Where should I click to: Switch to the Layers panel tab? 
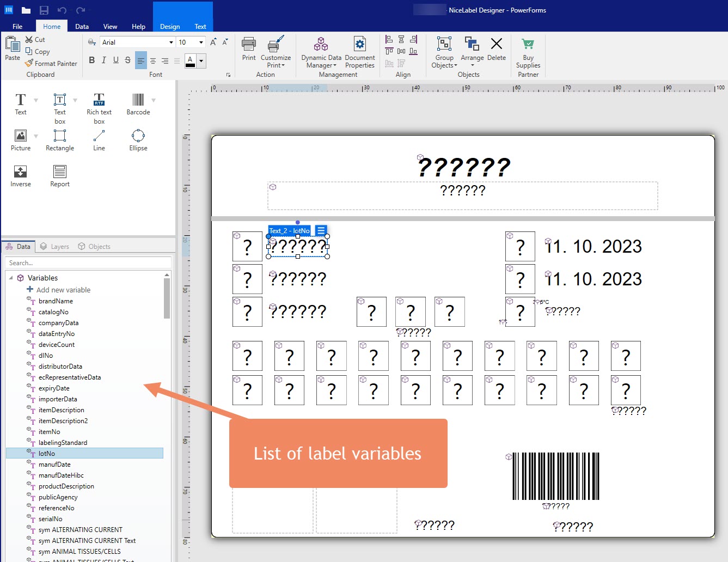coord(55,247)
